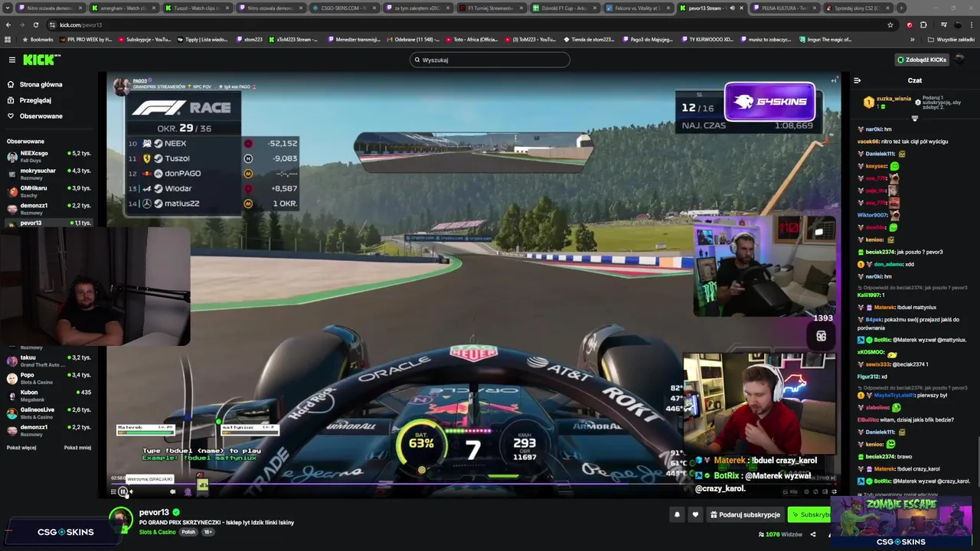
Task: Collapse list with Pokaż mniej
Action: (x=77, y=448)
